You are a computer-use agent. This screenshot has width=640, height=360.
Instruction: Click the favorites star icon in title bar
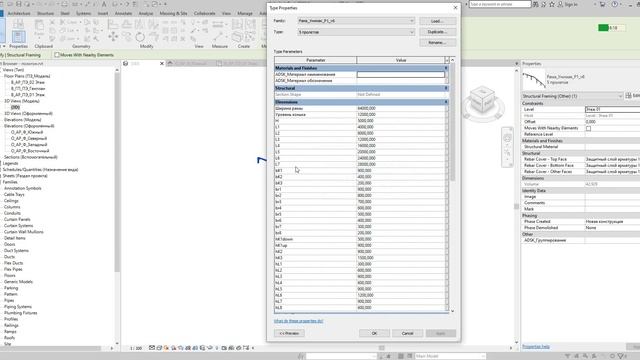click(x=552, y=4)
